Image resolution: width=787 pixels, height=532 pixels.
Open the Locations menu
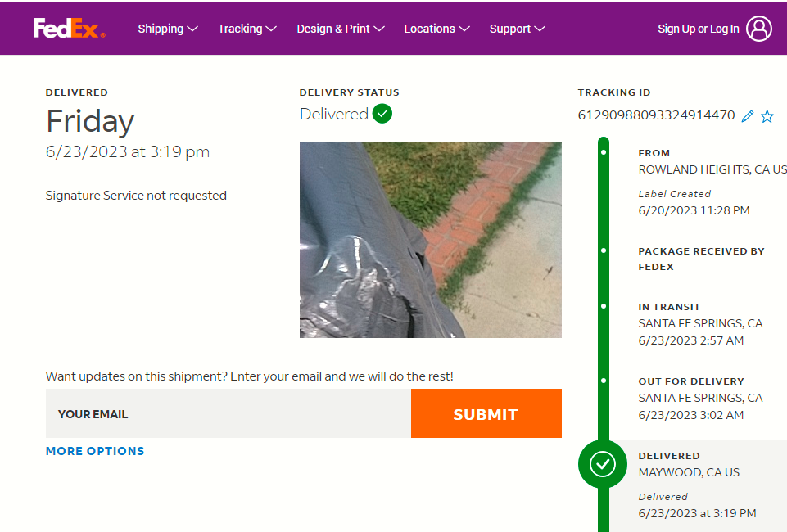click(436, 29)
